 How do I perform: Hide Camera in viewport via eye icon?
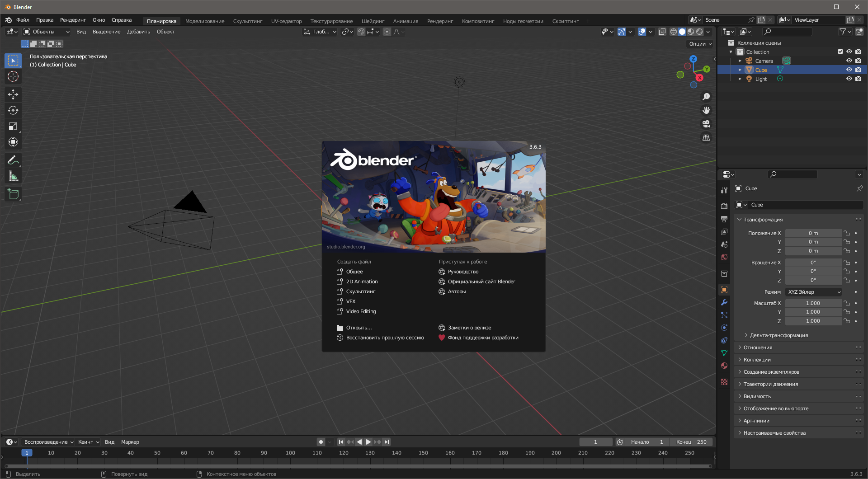pyautogui.click(x=849, y=61)
